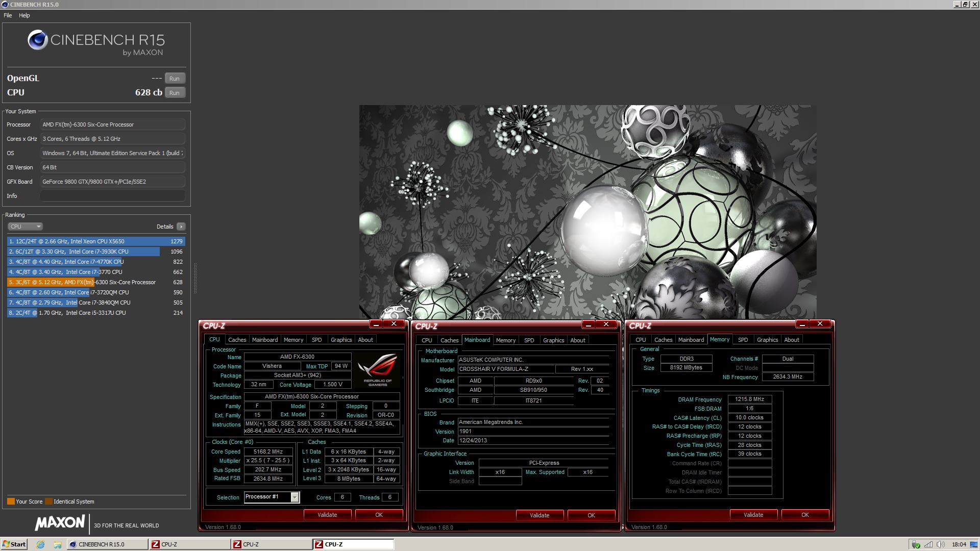Open CPU tab in Mainboard CPU-Z window
980x551 pixels.
[427, 340]
